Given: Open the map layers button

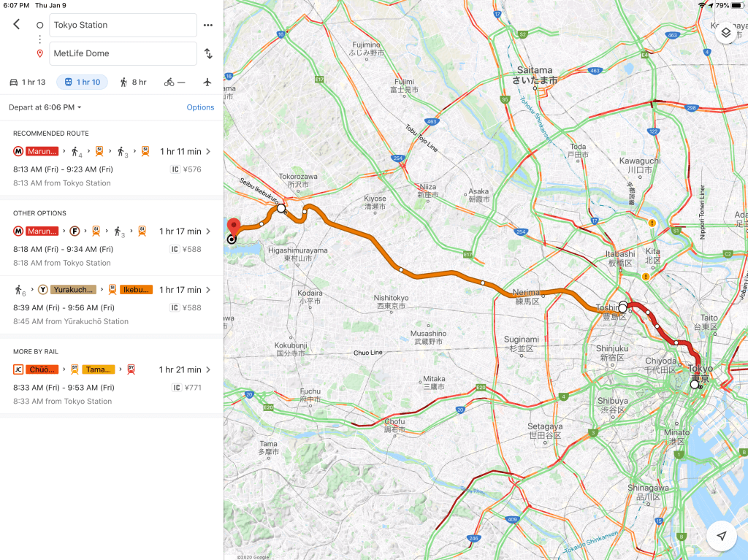Looking at the screenshot, I should point(725,33).
